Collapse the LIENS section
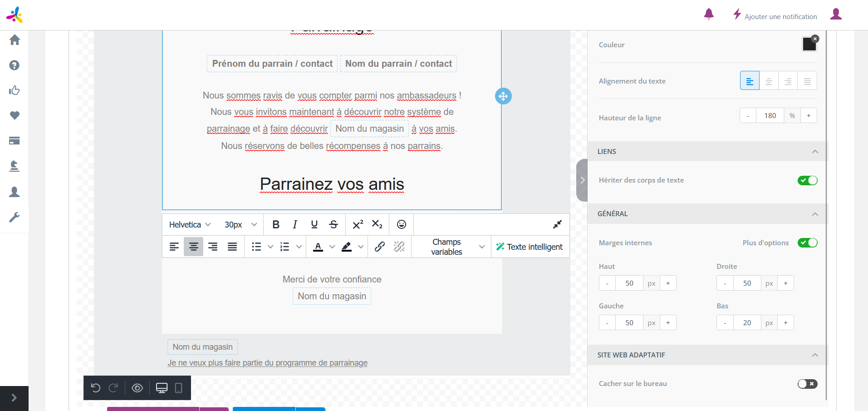The image size is (868, 411). pos(815,152)
